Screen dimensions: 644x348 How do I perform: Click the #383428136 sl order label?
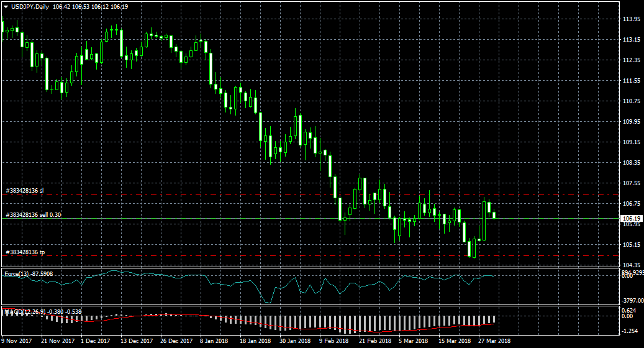point(24,190)
